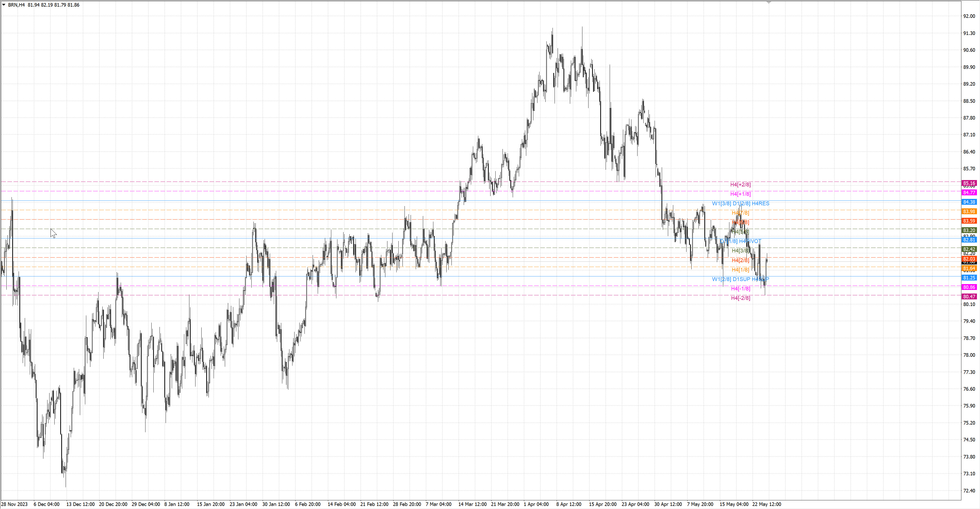Click the 28 Nov 2023 date label
This screenshot has height=509, width=980.
pos(15,504)
